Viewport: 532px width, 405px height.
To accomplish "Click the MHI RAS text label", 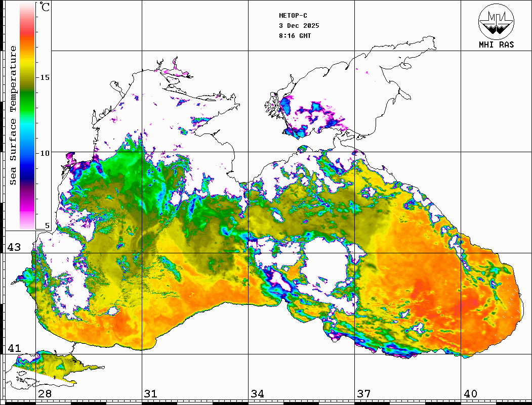I will point(496,44).
